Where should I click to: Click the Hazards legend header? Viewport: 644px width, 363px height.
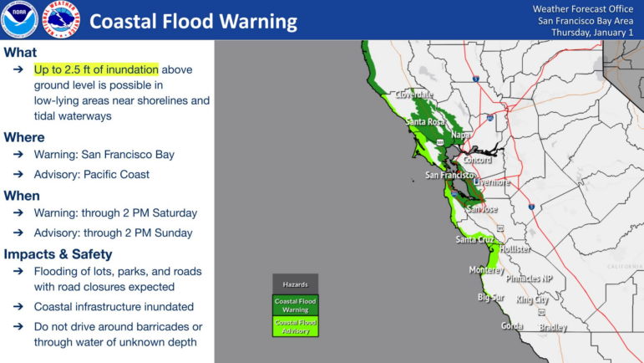[295, 284]
